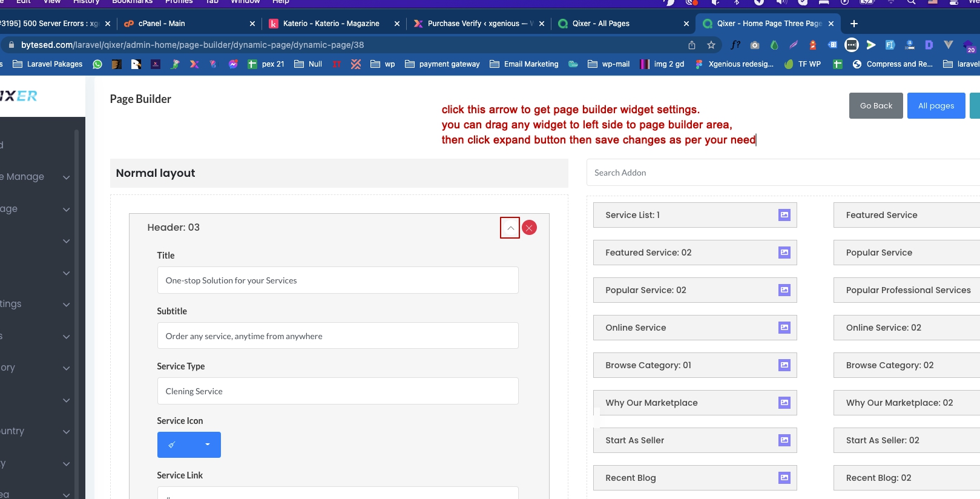Click the site lock icon in address bar

pos(11,45)
